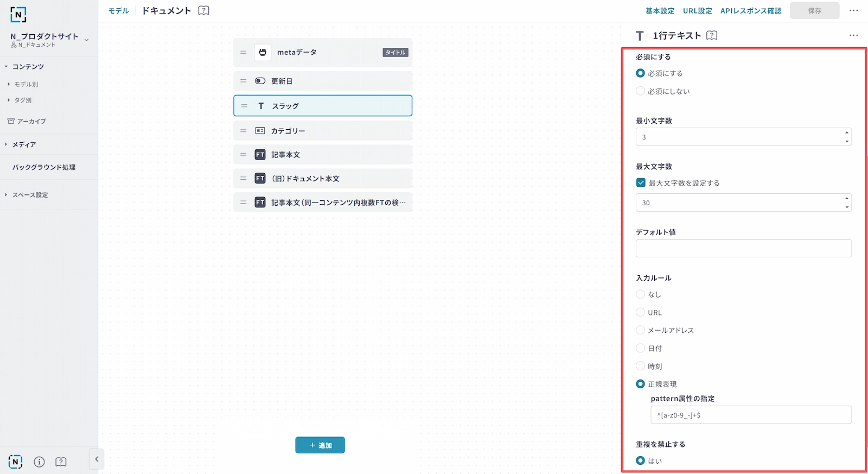Click the help icon next to 1行テキスト
Viewport: 868px width, 474px height.
712,35
